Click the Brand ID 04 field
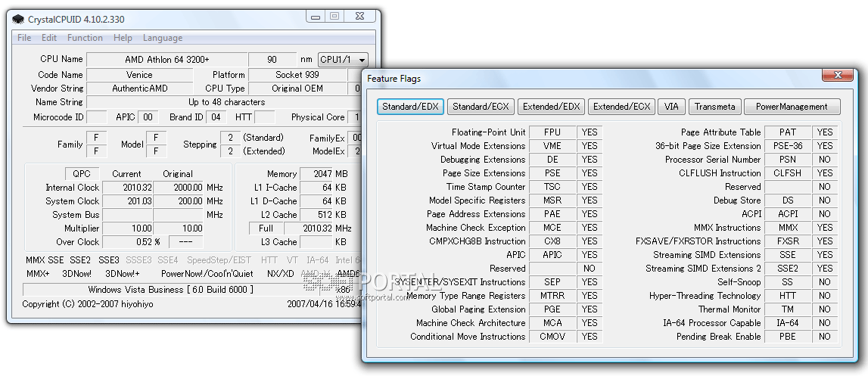Viewport: 868px width, 376px height. point(216,117)
